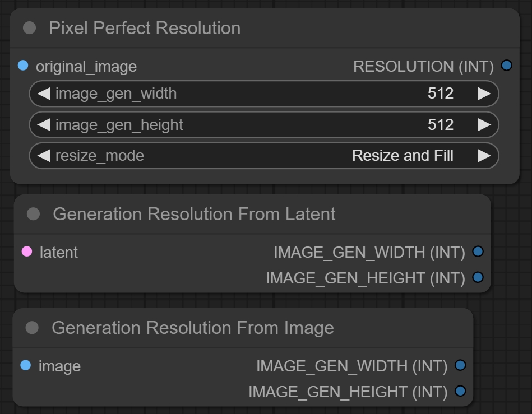Click the pink latent input socket

coord(27,252)
